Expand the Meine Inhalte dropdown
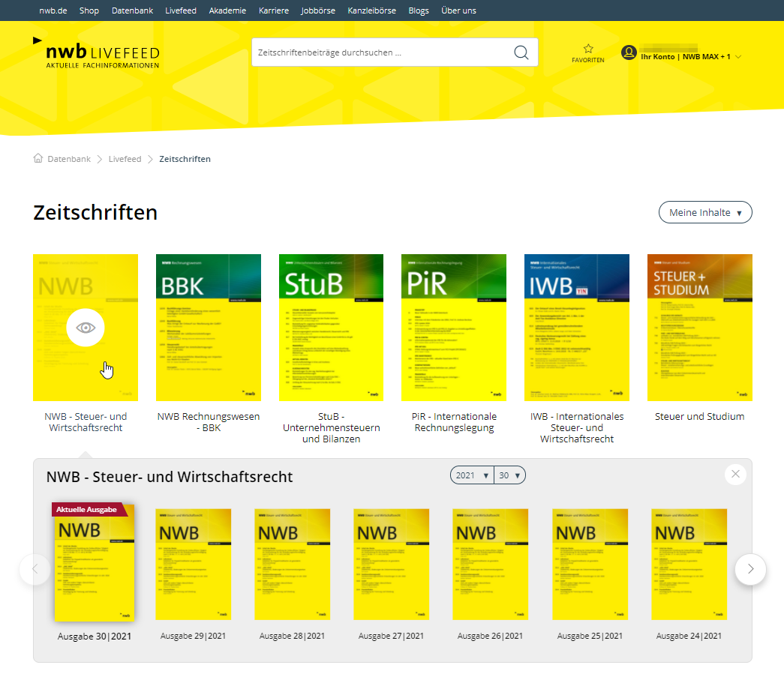 [x=705, y=212]
